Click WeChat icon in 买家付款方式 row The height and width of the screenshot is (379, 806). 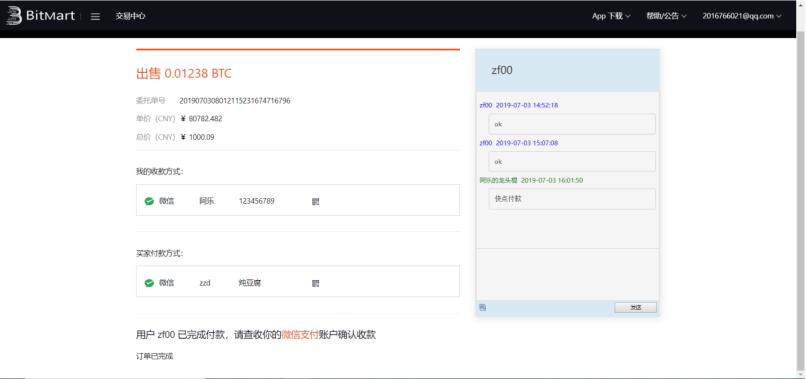tap(149, 283)
